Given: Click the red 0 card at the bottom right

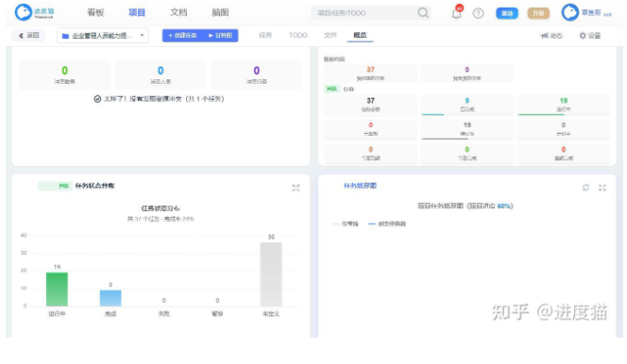Looking at the screenshot, I should [564, 154].
